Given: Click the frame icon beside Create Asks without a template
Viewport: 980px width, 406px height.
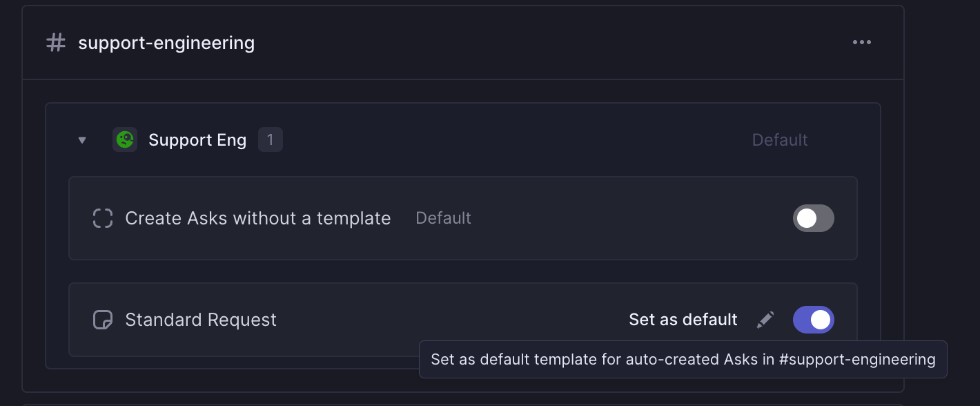Looking at the screenshot, I should pyautogui.click(x=102, y=218).
